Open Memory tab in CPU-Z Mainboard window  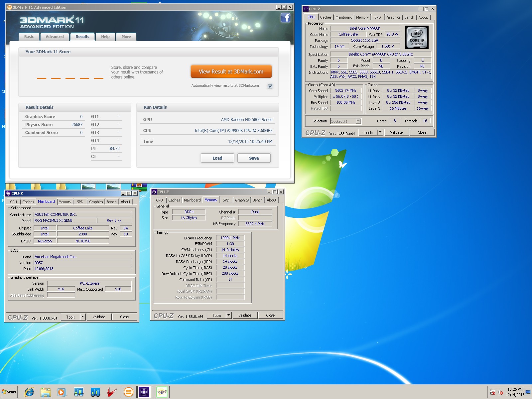[x=65, y=202]
